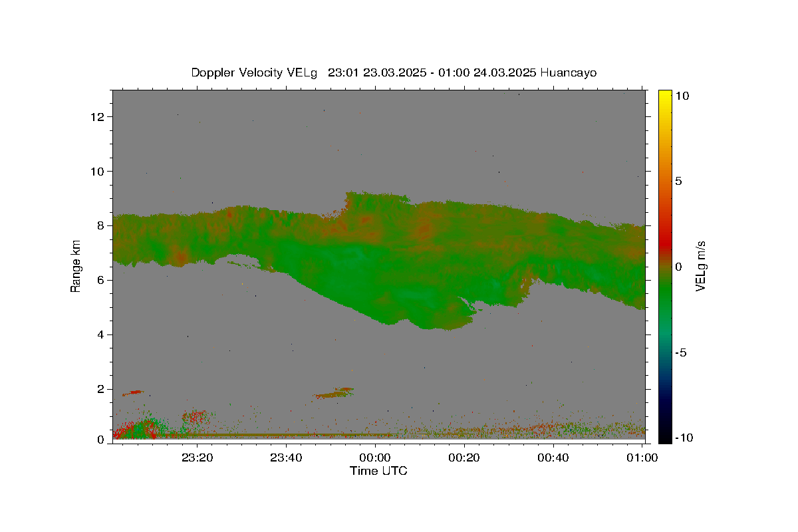
Task: Click the "Time UTC" x-axis label
Action: 378,471
